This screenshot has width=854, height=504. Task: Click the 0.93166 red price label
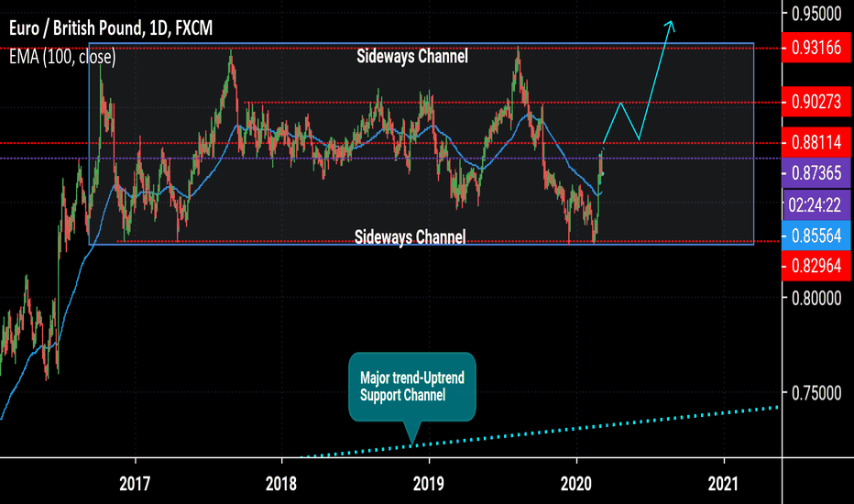click(816, 48)
